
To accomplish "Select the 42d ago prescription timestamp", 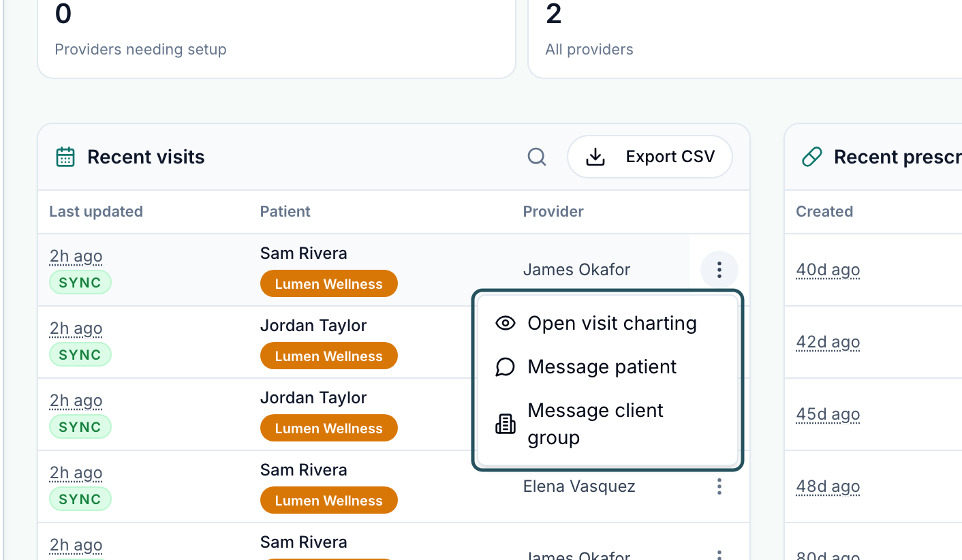I will pyautogui.click(x=828, y=342).
